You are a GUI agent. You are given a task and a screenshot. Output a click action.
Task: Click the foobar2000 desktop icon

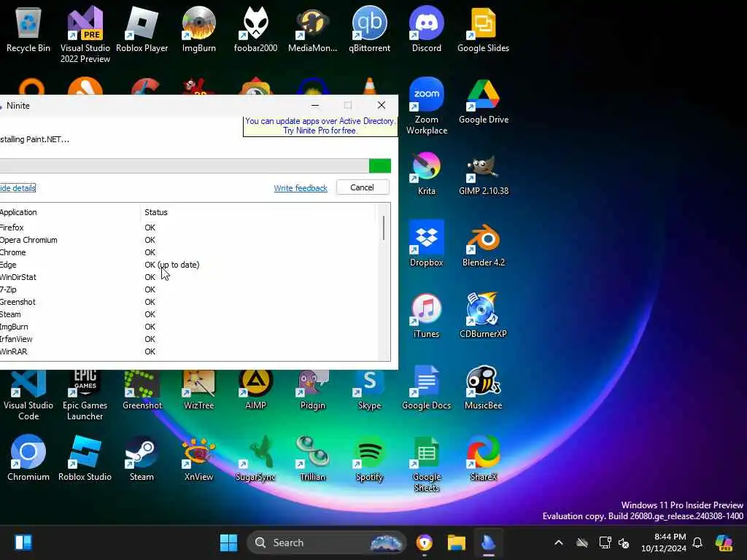[x=255, y=29]
